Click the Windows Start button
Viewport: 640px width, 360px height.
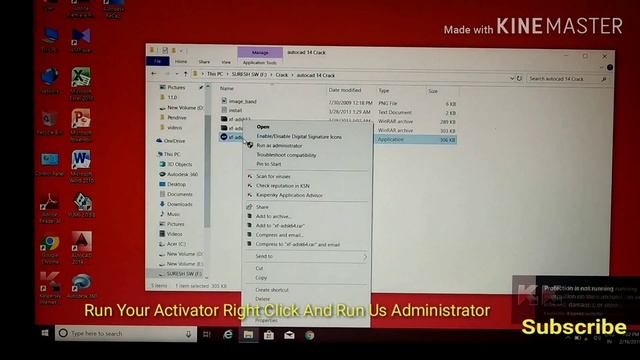pyautogui.click(x=45, y=333)
